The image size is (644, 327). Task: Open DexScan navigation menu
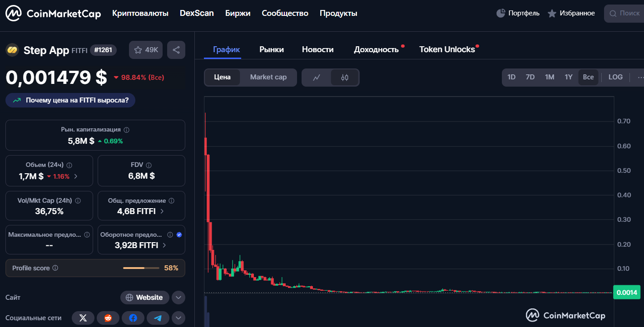pyautogui.click(x=197, y=13)
